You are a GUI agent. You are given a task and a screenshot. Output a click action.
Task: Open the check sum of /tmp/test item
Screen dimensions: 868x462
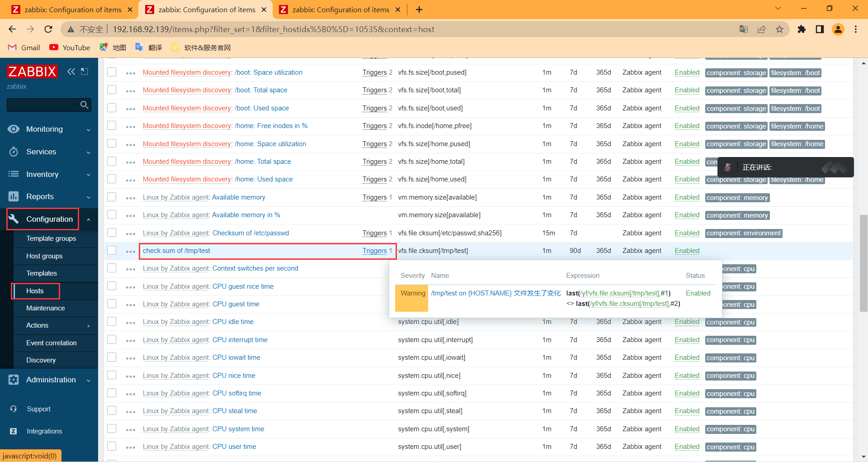click(x=176, y=251)
